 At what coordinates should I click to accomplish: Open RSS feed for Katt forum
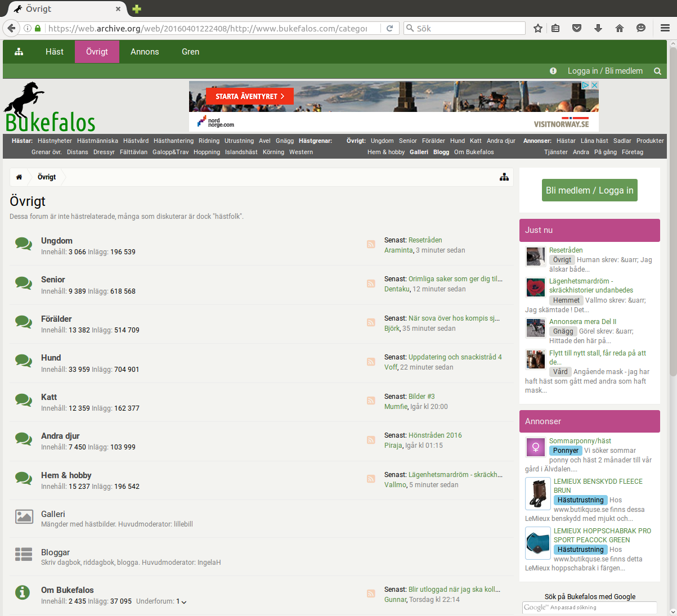point(371,401)
